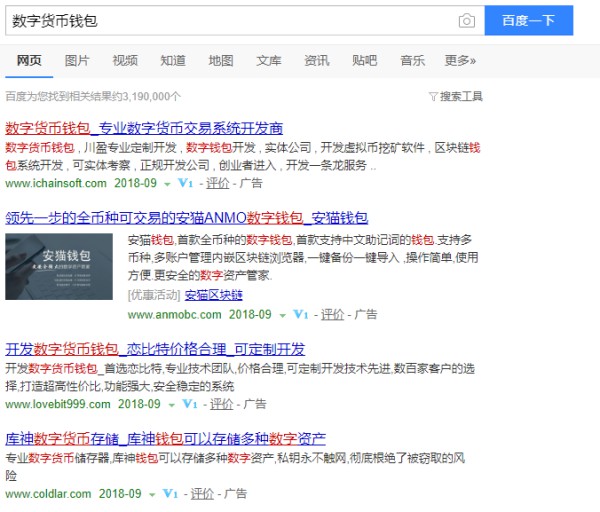Open the 视频 tab

point(125,60)
